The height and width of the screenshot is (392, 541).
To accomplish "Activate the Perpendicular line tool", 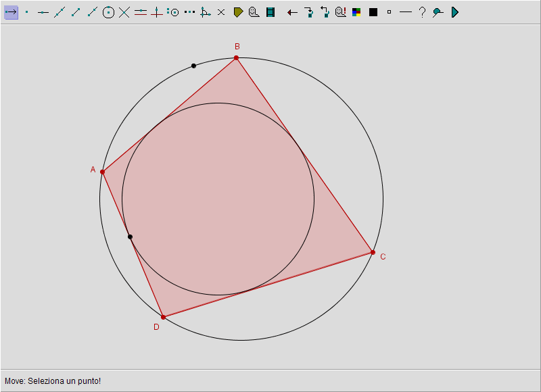I will [157, 12].
